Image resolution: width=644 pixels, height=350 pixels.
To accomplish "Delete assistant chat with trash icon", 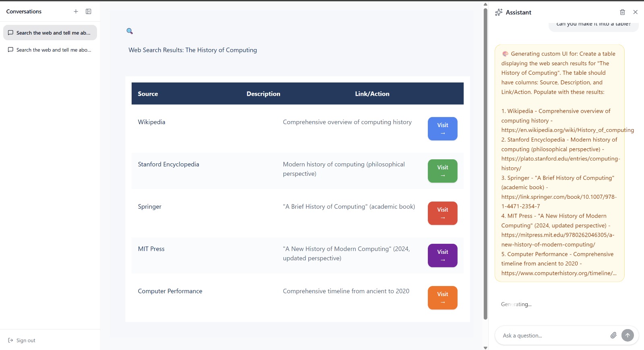I will click(622, 12).
